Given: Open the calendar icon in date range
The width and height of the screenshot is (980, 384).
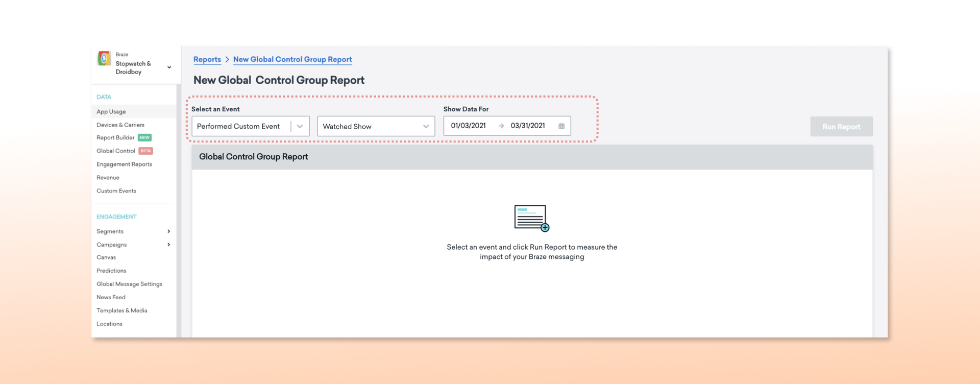Looking at the screenshot, I should 561,126.
